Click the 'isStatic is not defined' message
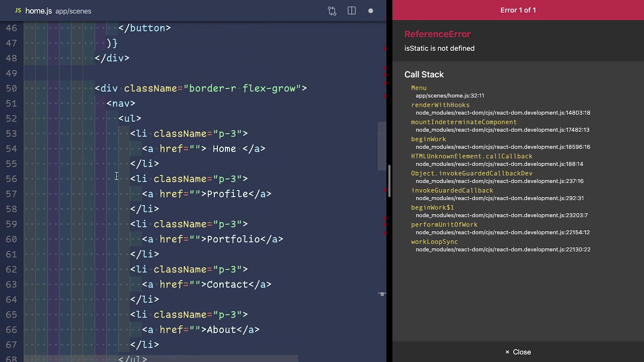 [439, 48]
